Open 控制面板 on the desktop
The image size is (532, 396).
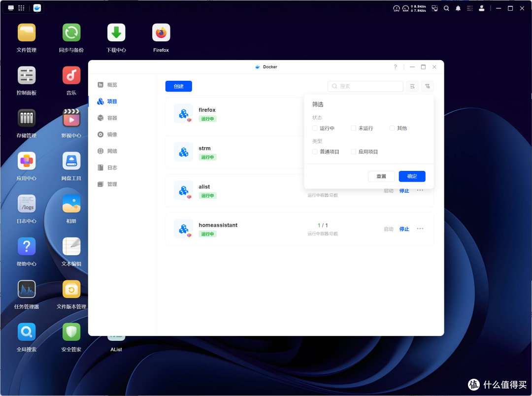[x=27, y=75]
